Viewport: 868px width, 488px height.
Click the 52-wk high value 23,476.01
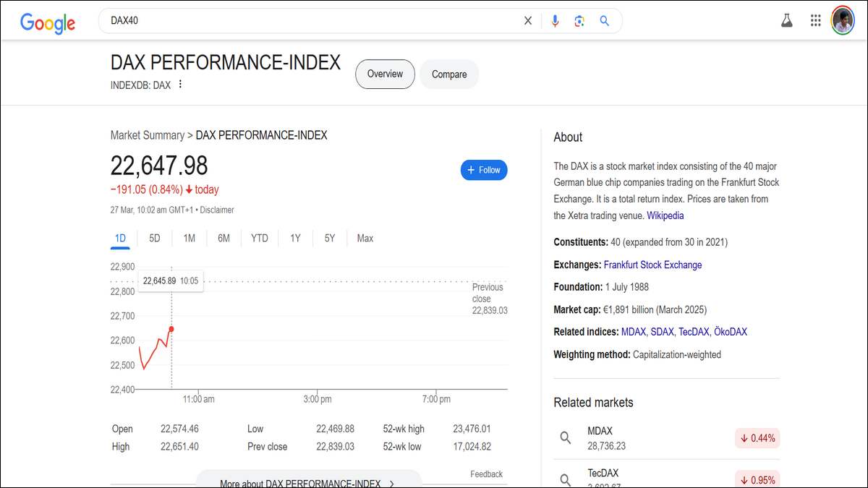[x=472, y=429]
